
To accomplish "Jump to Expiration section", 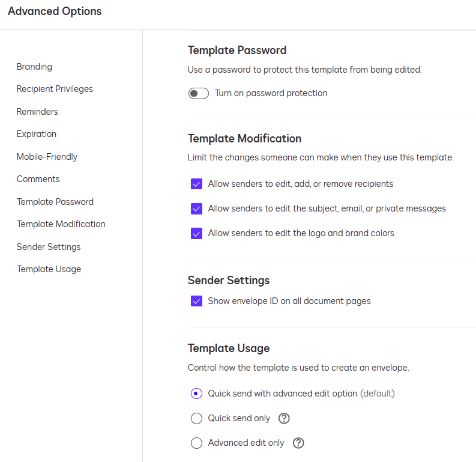I will tap(37, 134).
